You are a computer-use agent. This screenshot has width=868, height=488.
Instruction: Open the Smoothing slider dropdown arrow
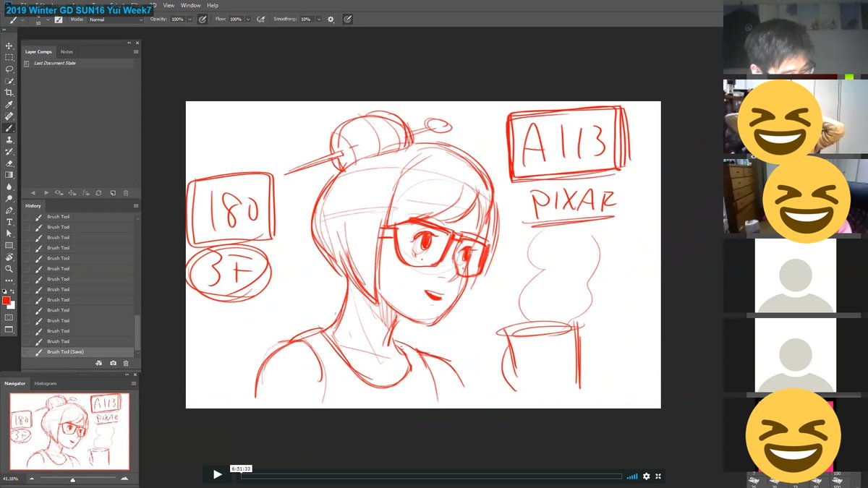coord(319,20)
